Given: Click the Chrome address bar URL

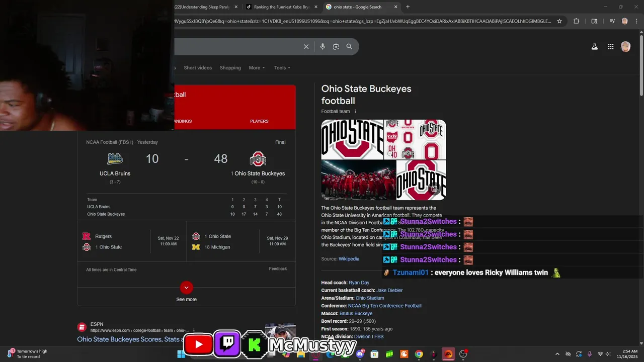Looking at the screenshot, I should click(x=362, y=21).
